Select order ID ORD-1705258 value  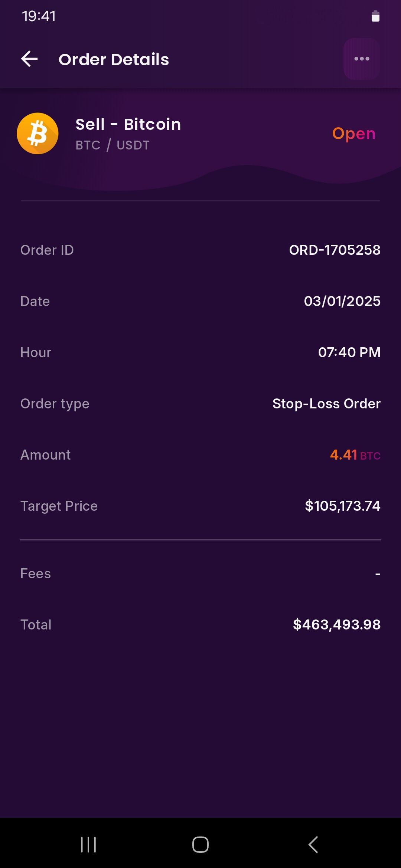[335, 250]
